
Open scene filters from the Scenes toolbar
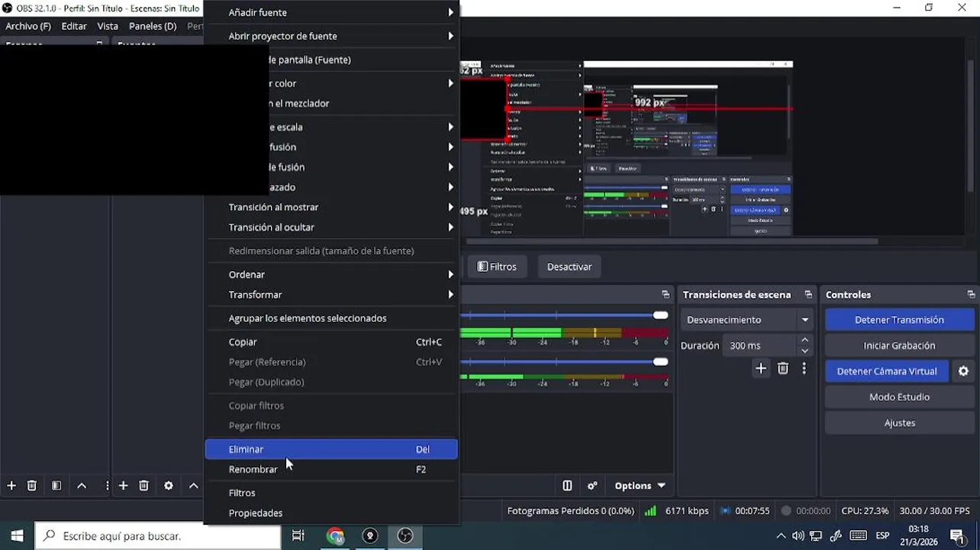[56, 486]
